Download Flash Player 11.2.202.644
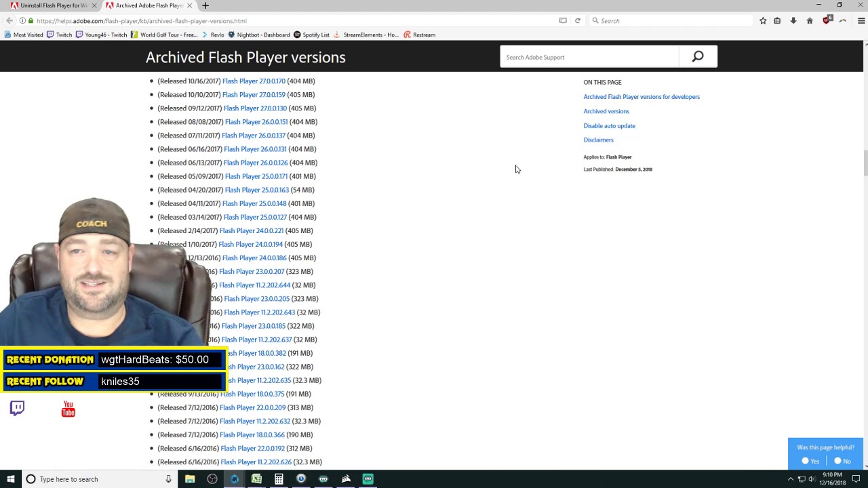 click(x=254, y=285)
